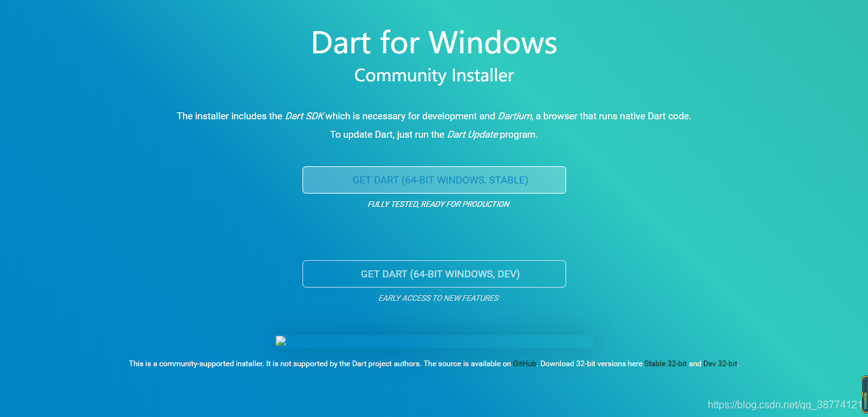Image resolution: width=868 pixels, height=417 pixels.
Task: Click the italic 'Dart SDK' text
Action: pyautogui.click(x=304, y=116)
